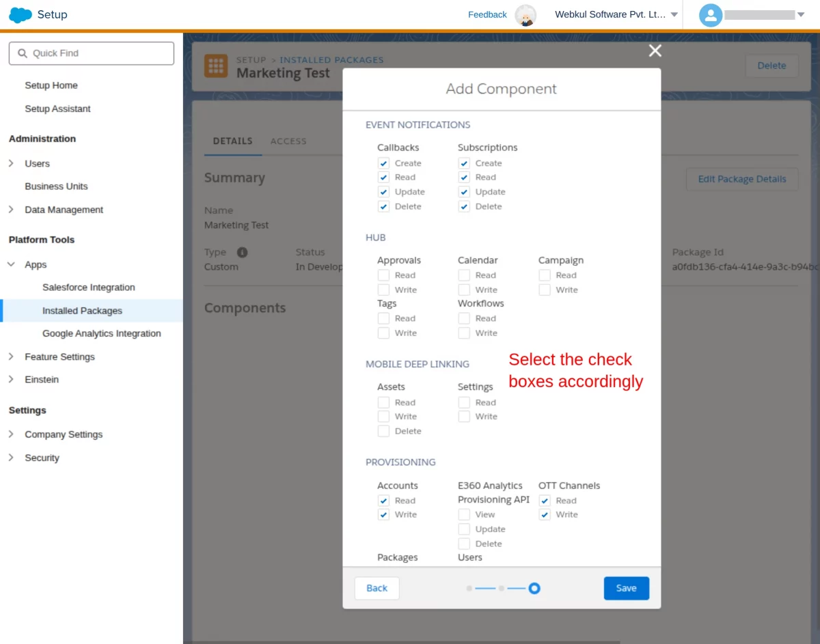The height and width of the screenshot is (644, 820).
Task: Click the first step indicator dot
Action: (469, 588)
